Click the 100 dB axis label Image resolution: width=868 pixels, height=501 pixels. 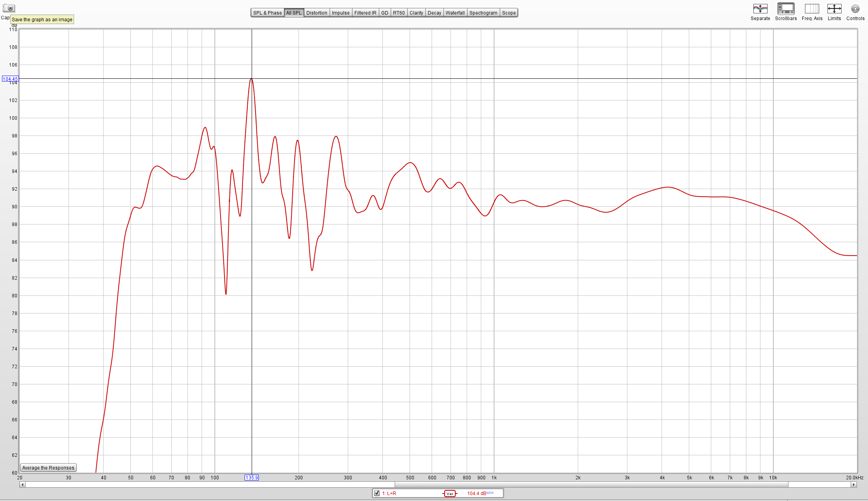point(13,118)
